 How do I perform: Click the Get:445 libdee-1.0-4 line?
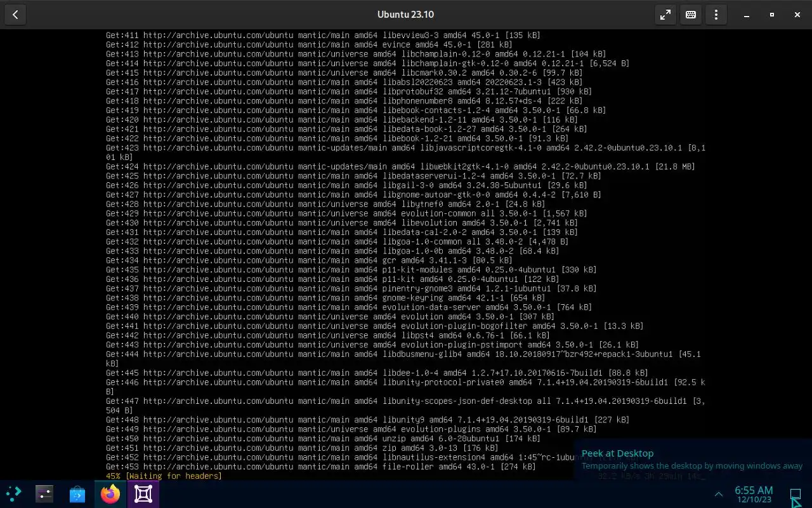377,373
